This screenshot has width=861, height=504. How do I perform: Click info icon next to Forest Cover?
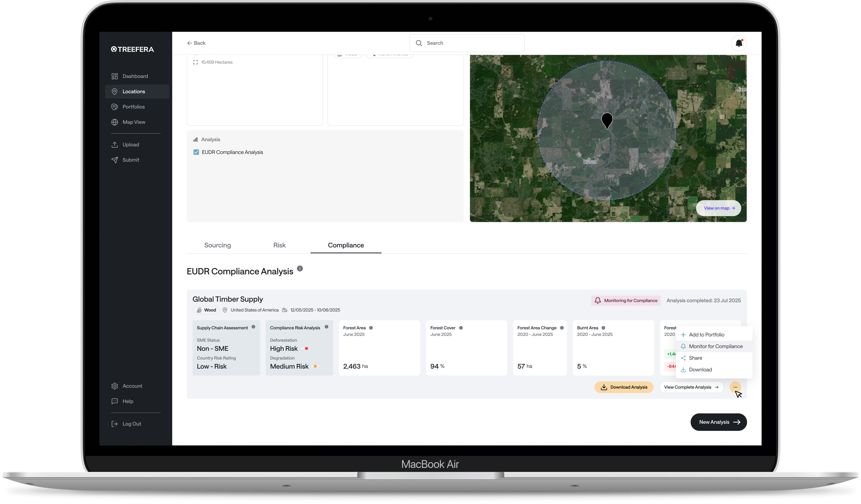coord(461,328)
